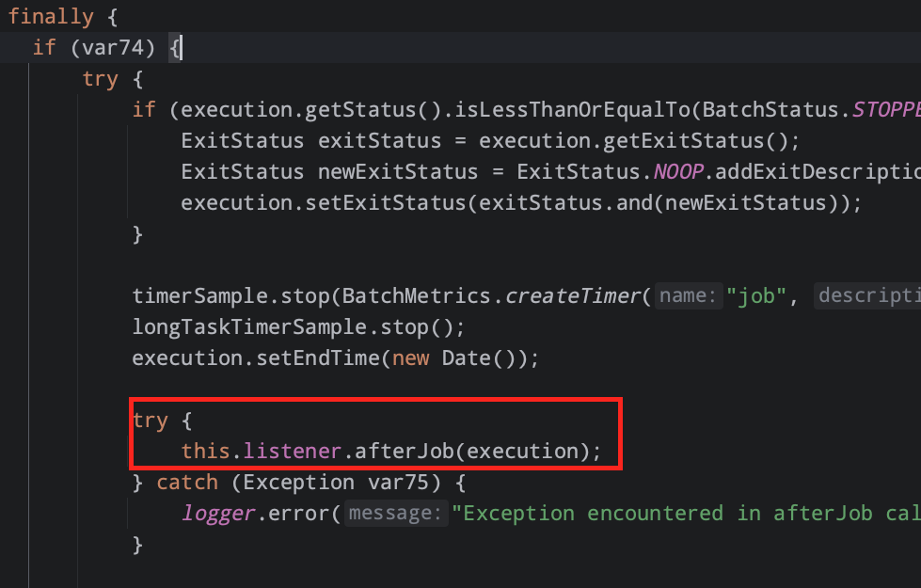Click 'listener' field reference

[292, 452]
